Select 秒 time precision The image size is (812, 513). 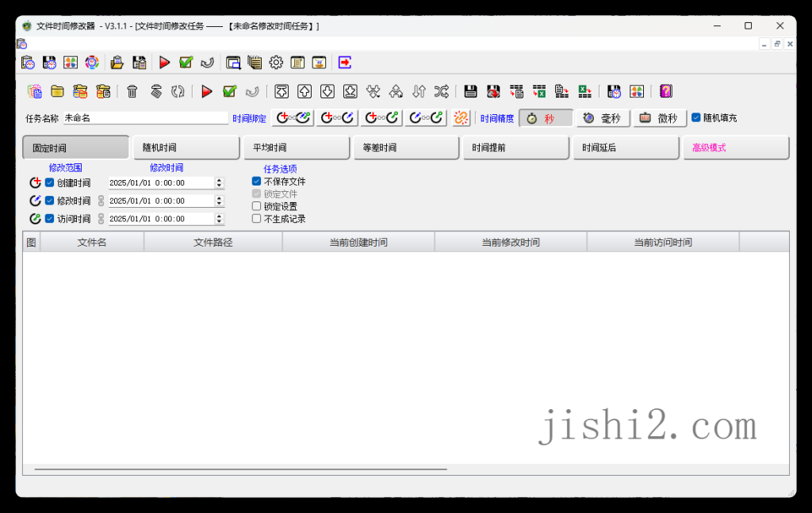(546, 119)
